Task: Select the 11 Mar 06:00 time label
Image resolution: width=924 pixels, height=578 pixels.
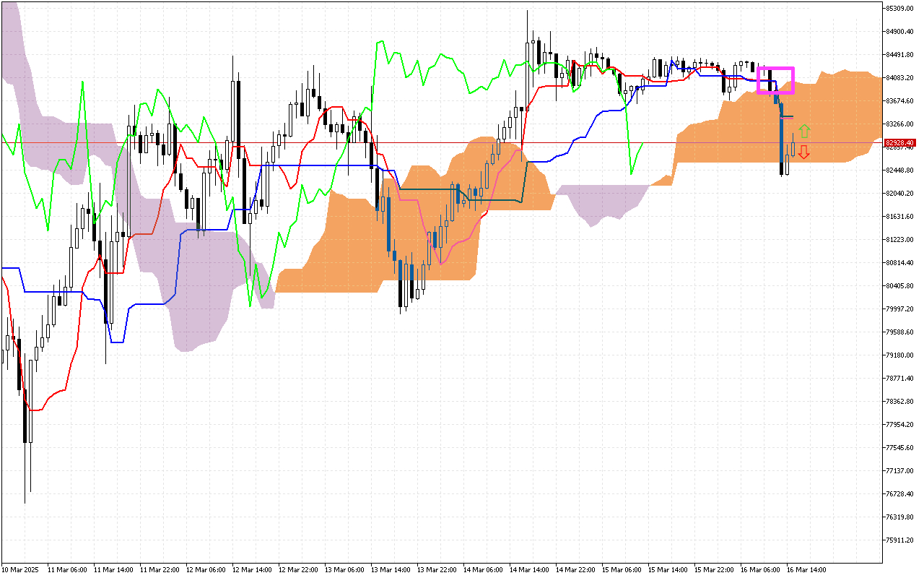Action: click(x=67, y=570)
